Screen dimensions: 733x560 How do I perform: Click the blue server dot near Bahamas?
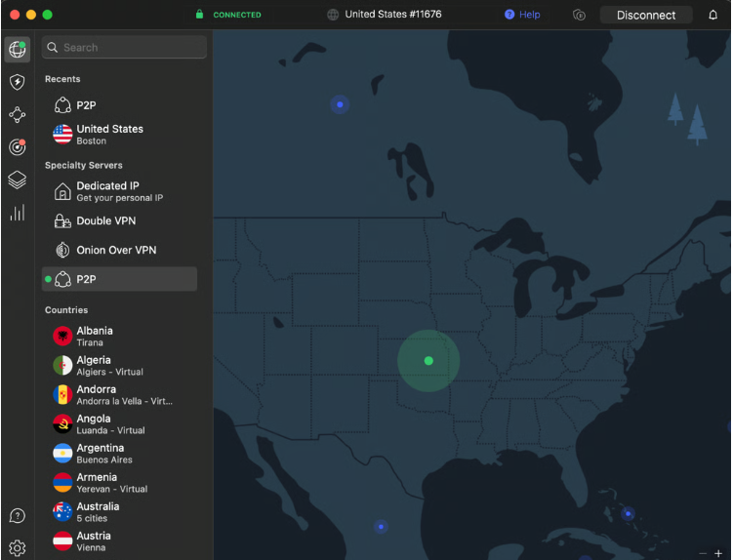(x=629, y=514)
